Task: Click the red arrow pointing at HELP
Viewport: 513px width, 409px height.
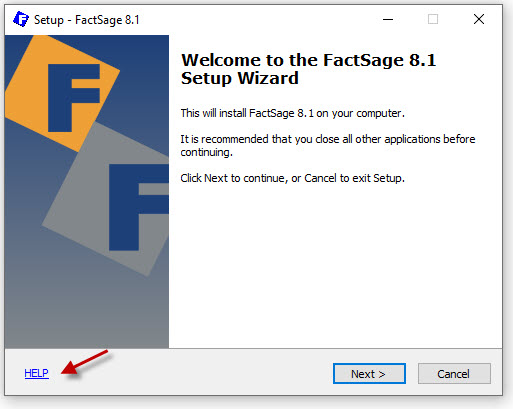Action: 85,363
